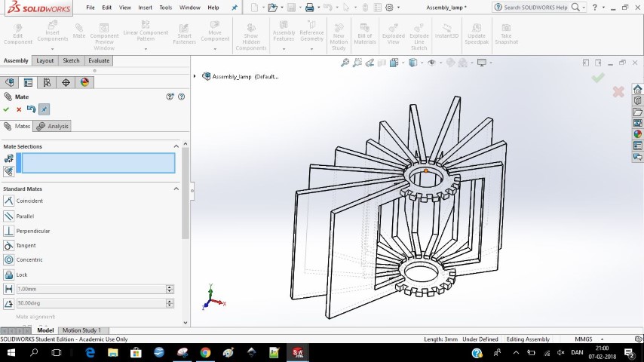The height and width of the screenshot is (362, 644).
Task: Click the 1.00mm distance field
Action: click(91, 289)
